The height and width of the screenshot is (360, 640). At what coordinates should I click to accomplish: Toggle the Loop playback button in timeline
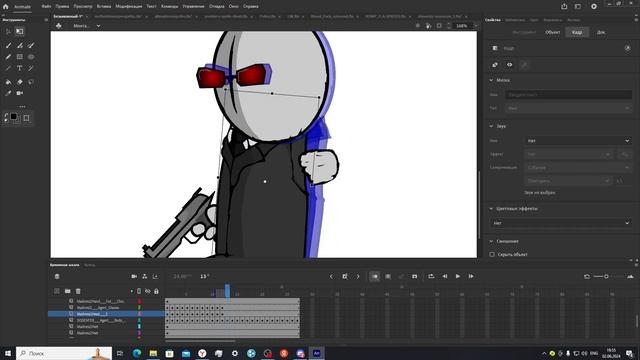coord(431,276)
